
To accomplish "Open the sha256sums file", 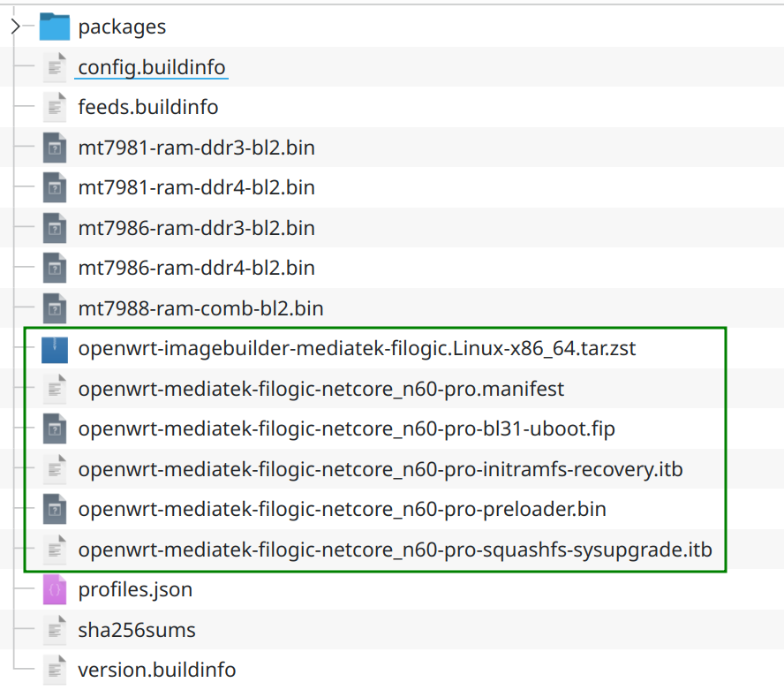I will (x=137, y=631).
